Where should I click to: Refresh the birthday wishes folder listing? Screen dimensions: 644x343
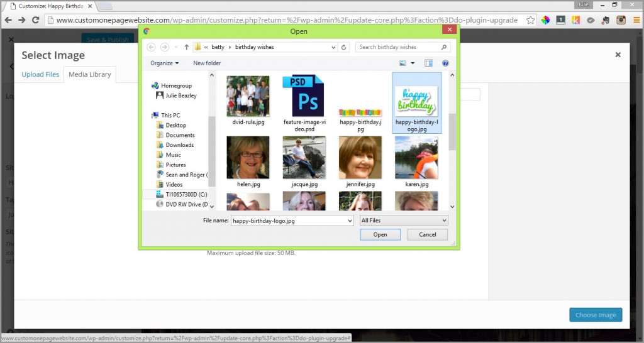click(x=344, y=47)
